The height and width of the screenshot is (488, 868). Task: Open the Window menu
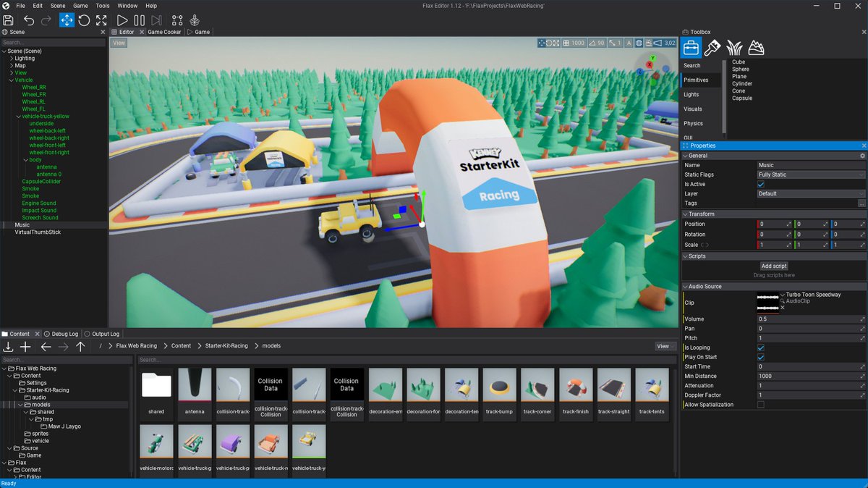click(x=127, y=6)
